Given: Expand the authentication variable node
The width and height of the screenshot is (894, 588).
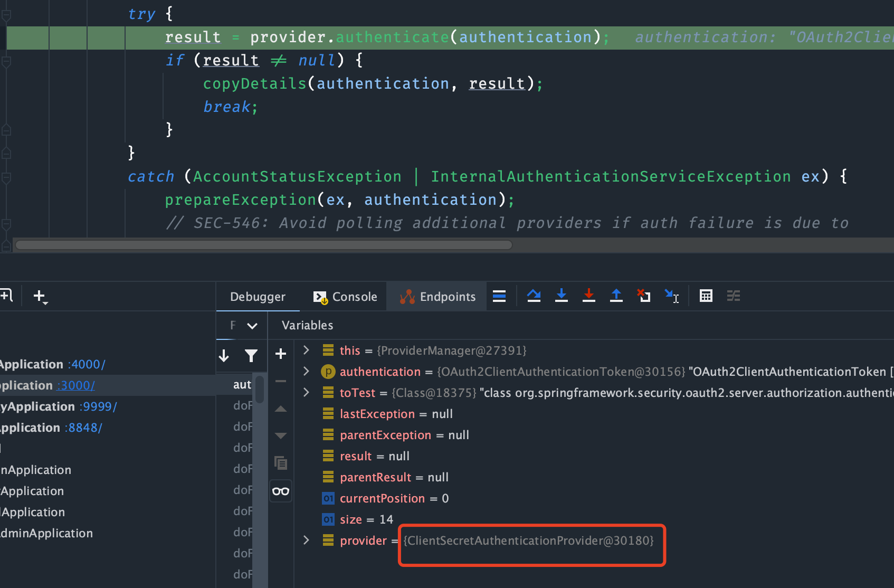Looking at the screenshot, I should [x=306, y=371].
